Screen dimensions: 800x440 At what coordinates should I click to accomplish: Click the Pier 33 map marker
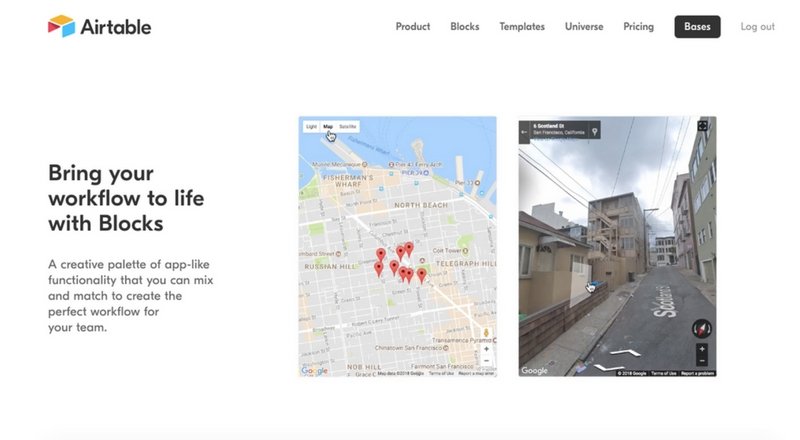(477, 183)
